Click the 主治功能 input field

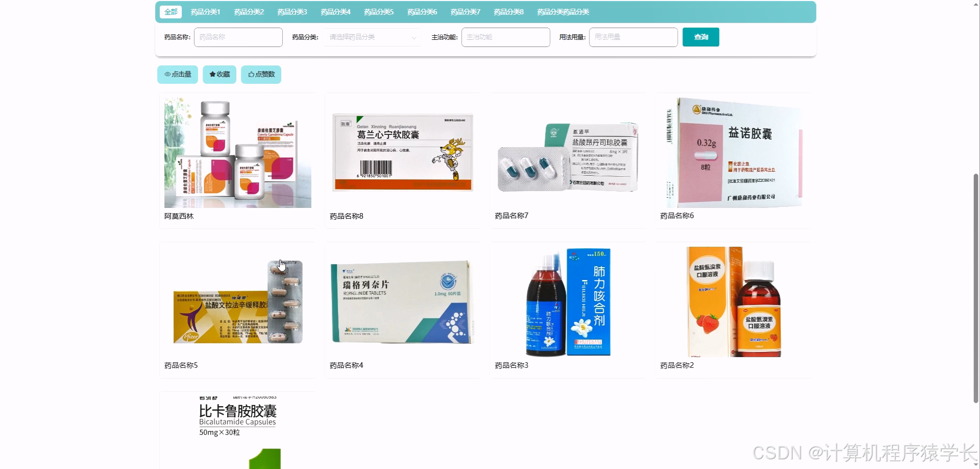pyautogui.click(x=505, y=37)
